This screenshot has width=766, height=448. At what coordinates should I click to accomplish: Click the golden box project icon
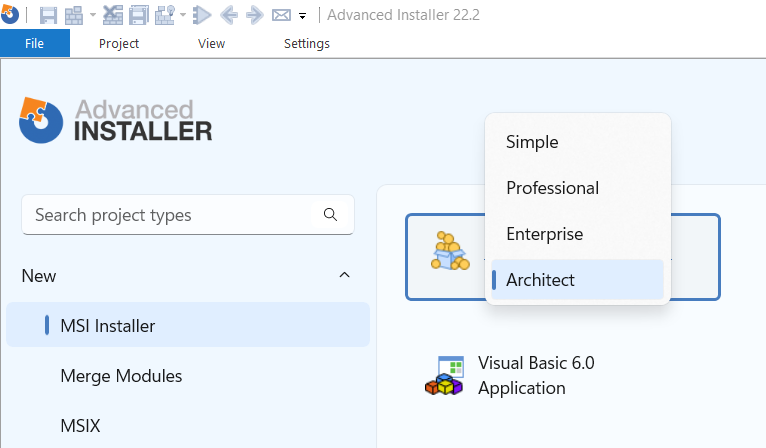point(450,251)
